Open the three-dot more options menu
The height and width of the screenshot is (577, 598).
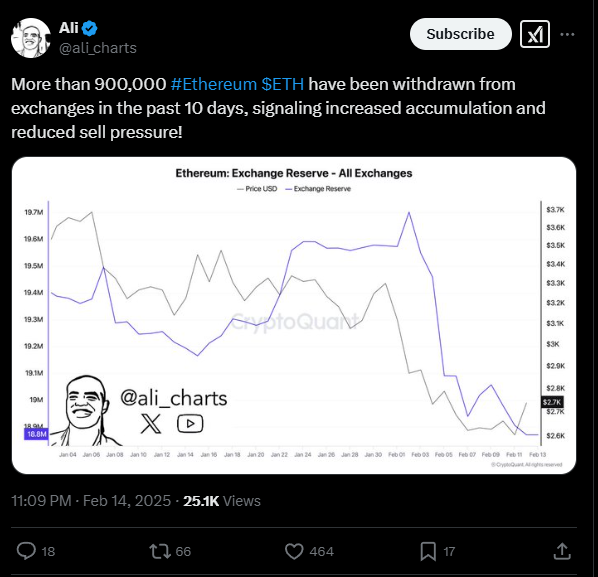point(567,34)
